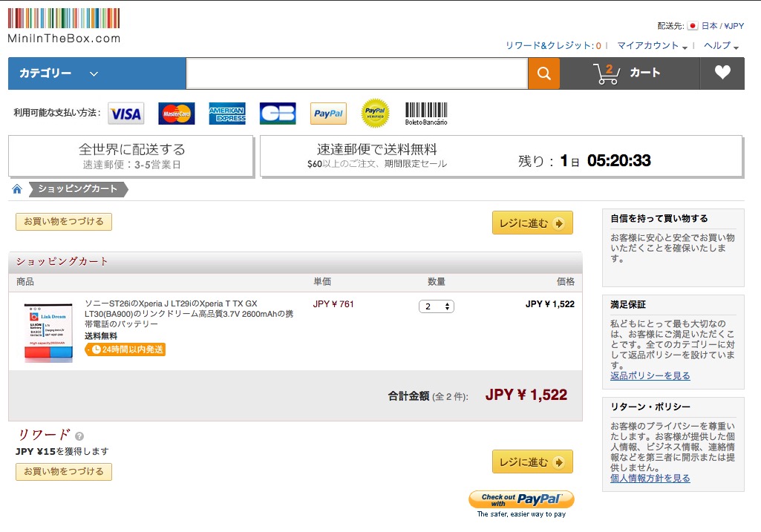Screen dimensions: 761x532
Task: Open the wishlist heart icon
Action: [x=722, y=73]
